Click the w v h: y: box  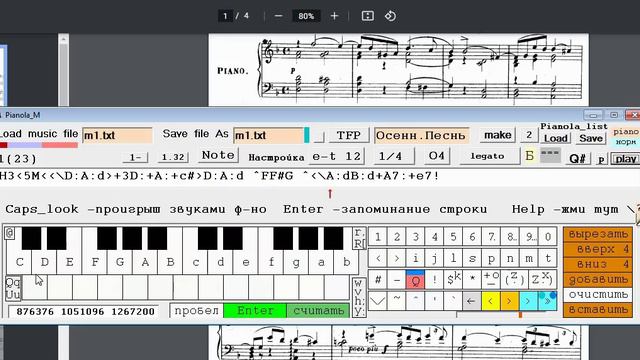358,297
